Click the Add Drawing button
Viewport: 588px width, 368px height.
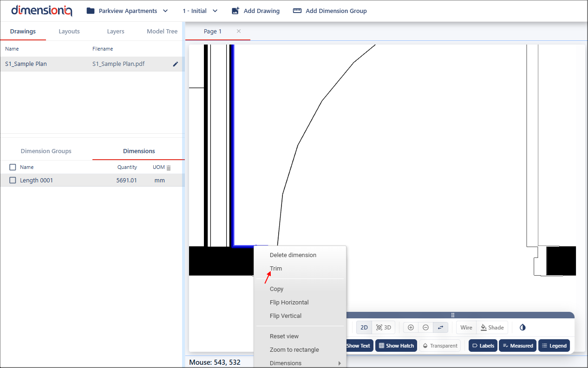255,11
